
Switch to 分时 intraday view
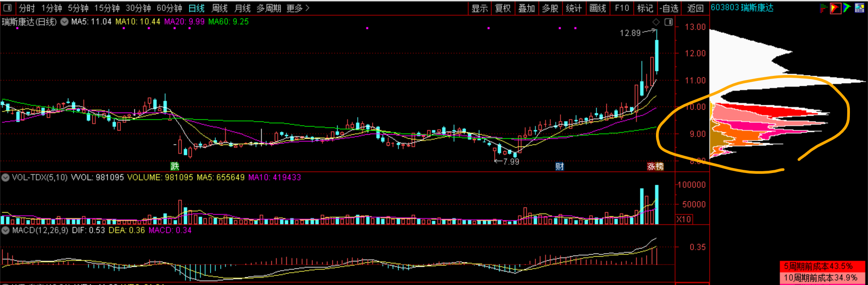(x=27, y=8)
